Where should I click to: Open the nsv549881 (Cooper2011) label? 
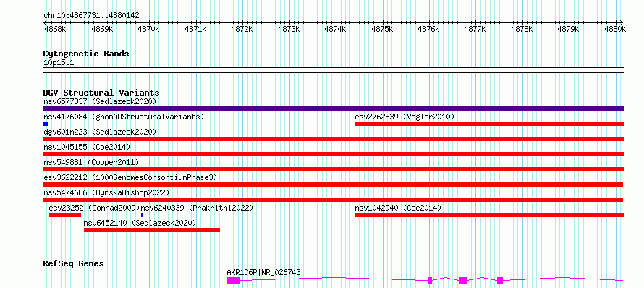coord(91,162)
